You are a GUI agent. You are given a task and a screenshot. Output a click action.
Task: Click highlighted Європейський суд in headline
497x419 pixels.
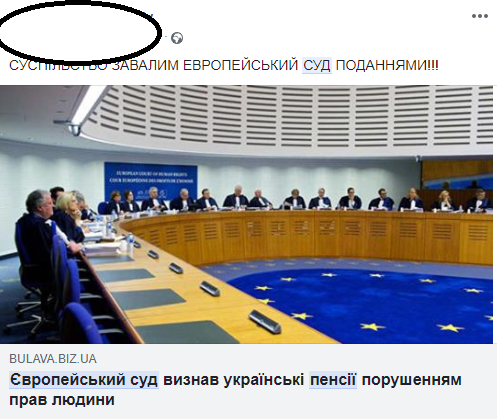(x=84, y=380)
